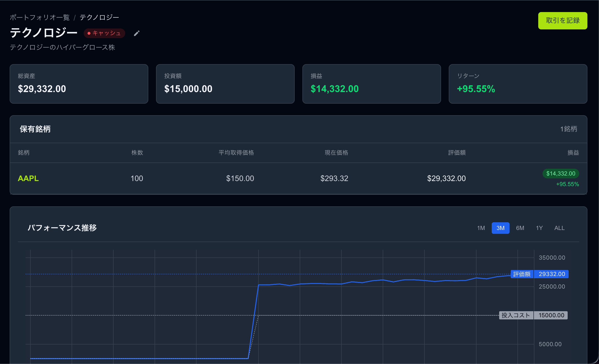
Task: Click the green $14,332.00 profit badge
Action: [x=561, y=174]
